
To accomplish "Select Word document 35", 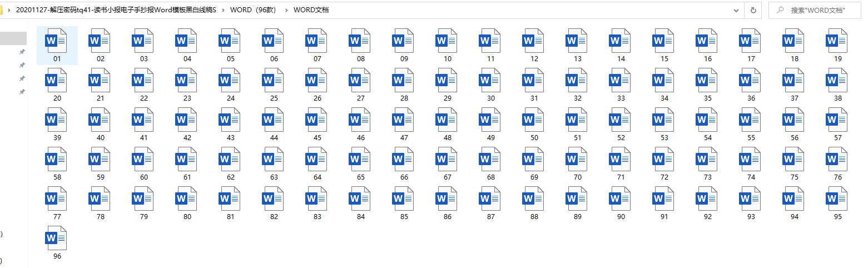I will pos(707,80).
